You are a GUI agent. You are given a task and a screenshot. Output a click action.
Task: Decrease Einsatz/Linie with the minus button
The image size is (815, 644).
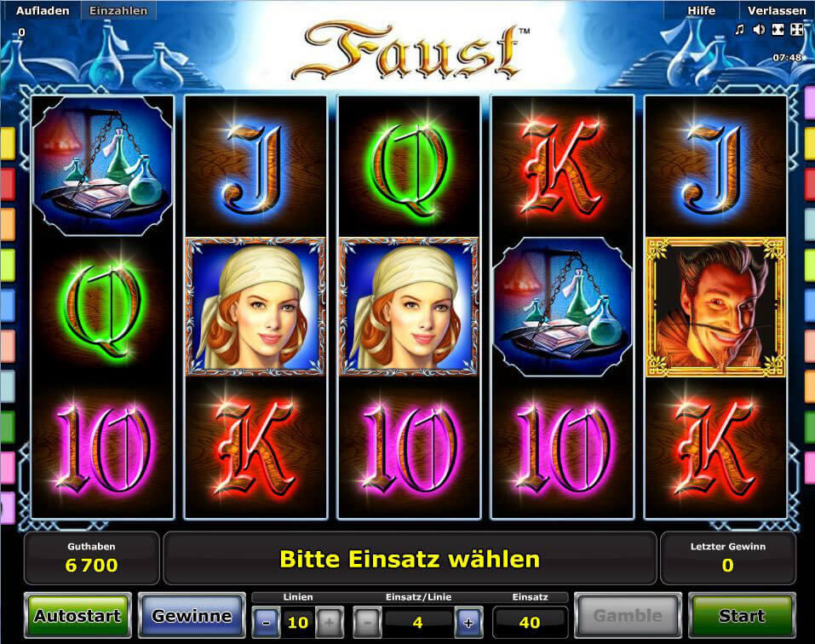(368, 622)
